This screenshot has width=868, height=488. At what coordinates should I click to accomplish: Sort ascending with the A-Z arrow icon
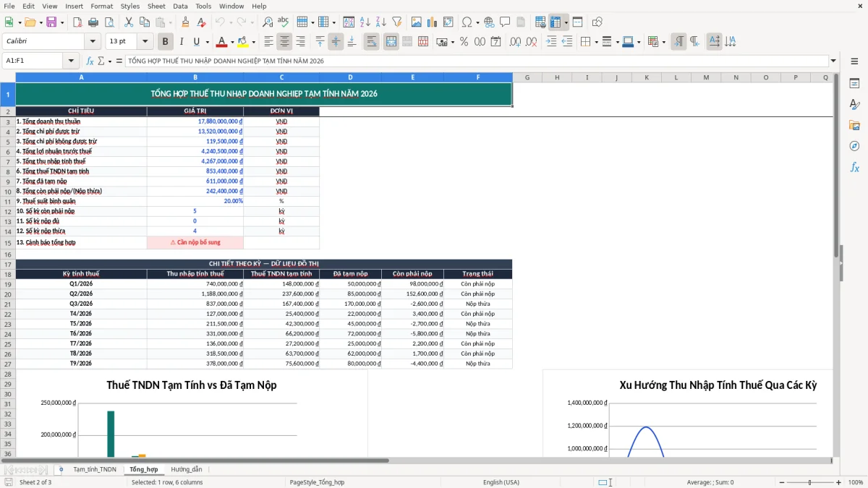[365, 22]
